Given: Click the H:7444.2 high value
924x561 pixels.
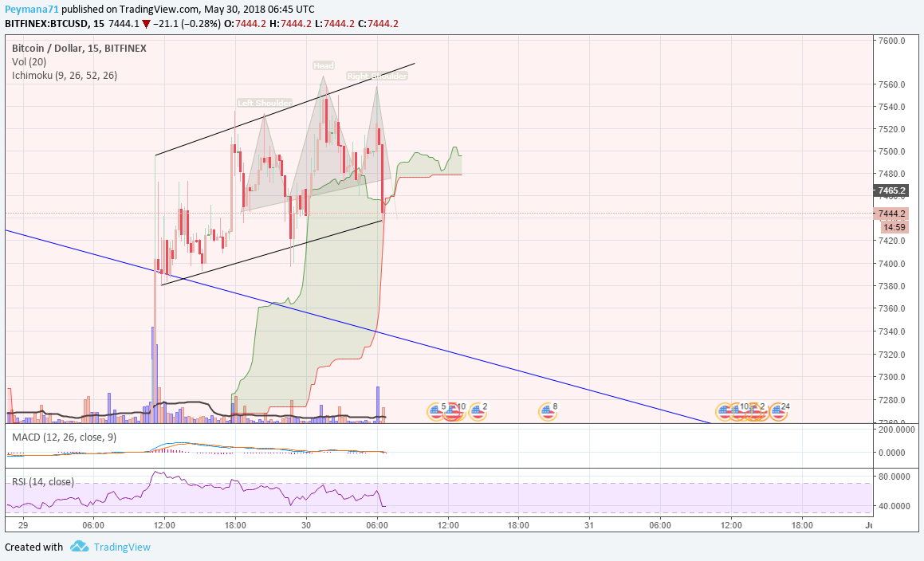Looking at the screenshot, I should click(290, 24).
